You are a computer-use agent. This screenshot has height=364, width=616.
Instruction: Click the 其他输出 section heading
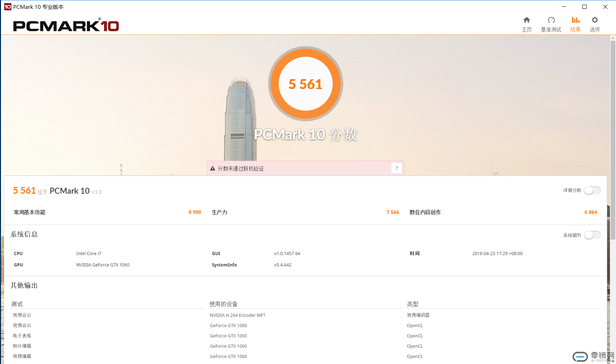(24, 285)
